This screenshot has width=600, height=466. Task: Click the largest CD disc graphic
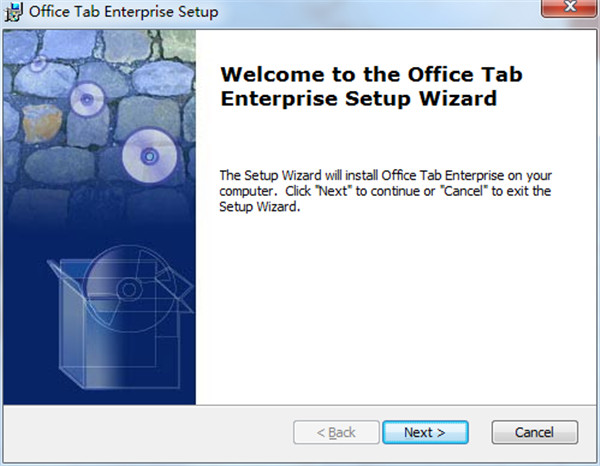click(150, 156)
